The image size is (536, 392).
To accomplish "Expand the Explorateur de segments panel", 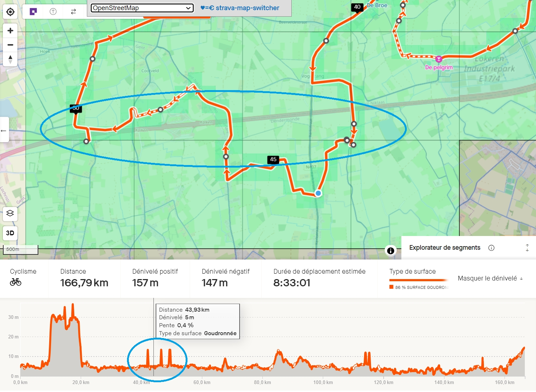I will (x=527, y=248).
